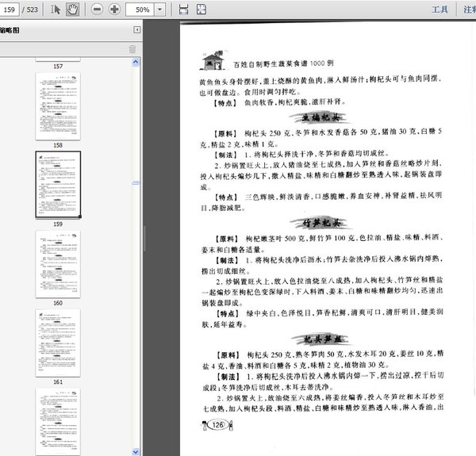Viewport: 476px width, 456px height.
Task: Open the 工具 tools pane
Action: [440, 10]
